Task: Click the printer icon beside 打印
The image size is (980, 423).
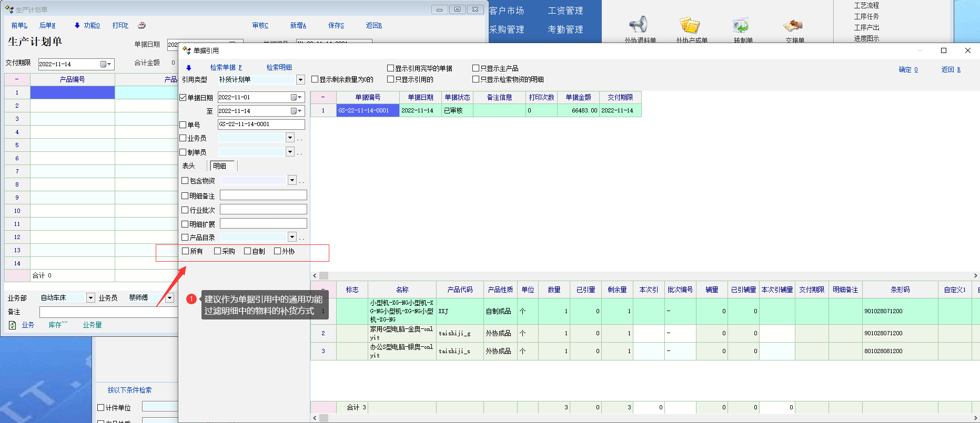Action: [x=142, y=25]
